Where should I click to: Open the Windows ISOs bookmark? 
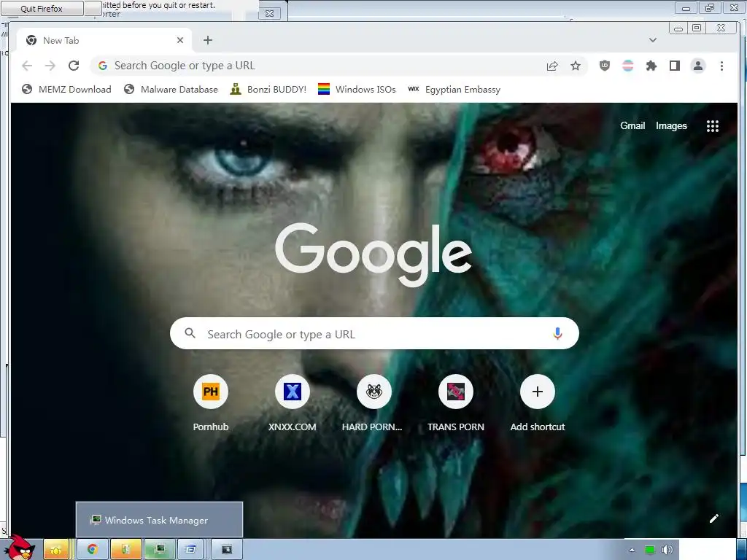[357, 90]
